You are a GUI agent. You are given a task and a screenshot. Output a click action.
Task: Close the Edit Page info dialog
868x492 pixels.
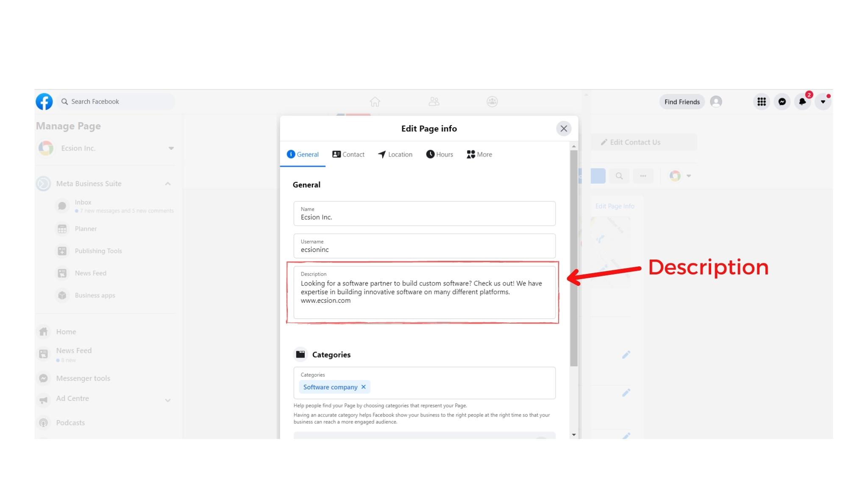point(563,128)
